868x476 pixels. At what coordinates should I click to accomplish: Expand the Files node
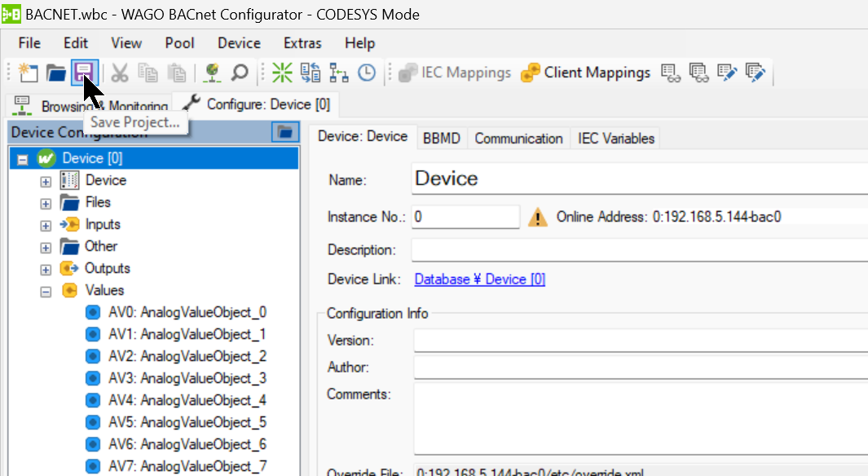click(x=46, y=204)
